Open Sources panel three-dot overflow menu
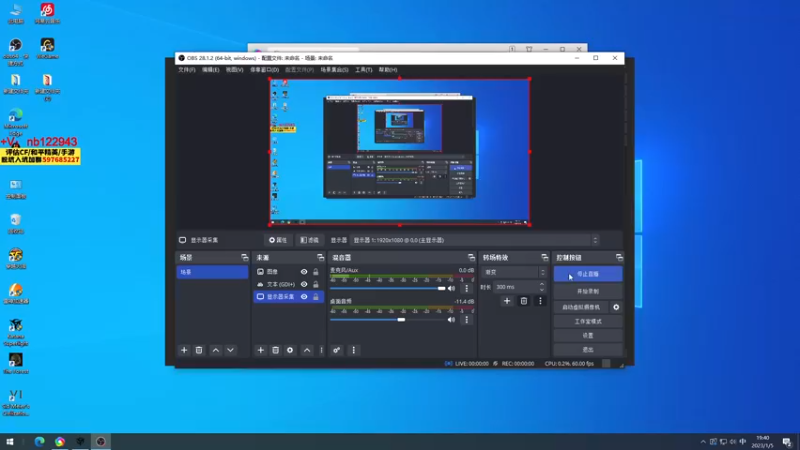Image resolution: width=800 pixels, height=450 pixels. pyautogui.click(x=321, y=350)
